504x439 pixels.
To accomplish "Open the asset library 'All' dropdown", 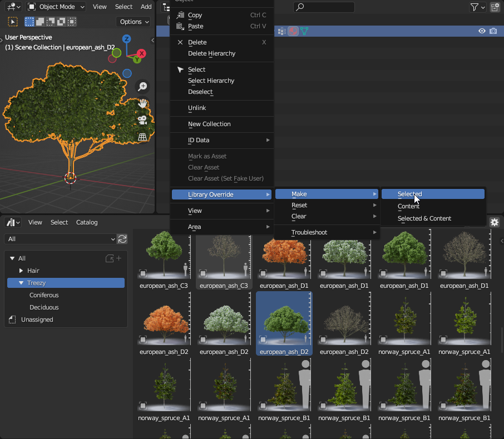I will click(x=60, y=239).
